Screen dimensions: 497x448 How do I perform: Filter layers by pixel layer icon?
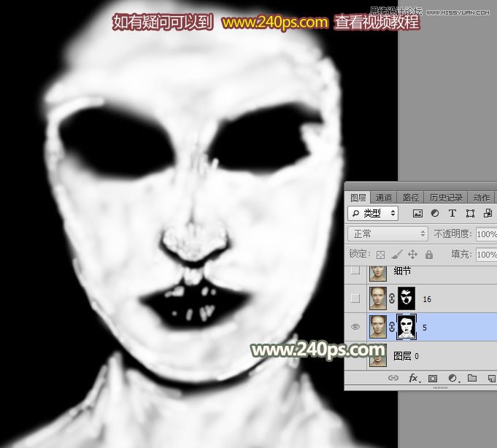click(x=417, y=214)
